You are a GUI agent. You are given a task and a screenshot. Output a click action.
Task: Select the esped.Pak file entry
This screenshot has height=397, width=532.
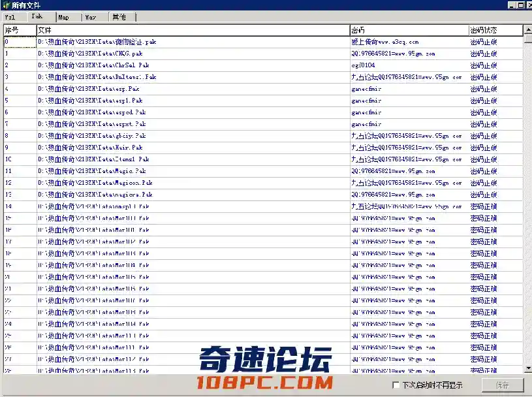pos(193,112)
